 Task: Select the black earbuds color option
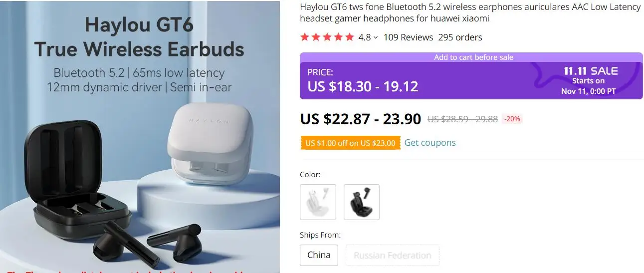362,202
